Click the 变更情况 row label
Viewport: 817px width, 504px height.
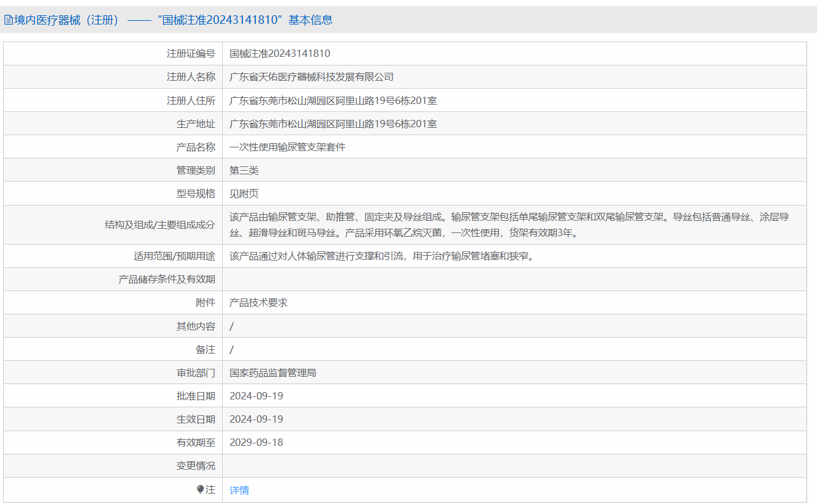tap(195, 465)
